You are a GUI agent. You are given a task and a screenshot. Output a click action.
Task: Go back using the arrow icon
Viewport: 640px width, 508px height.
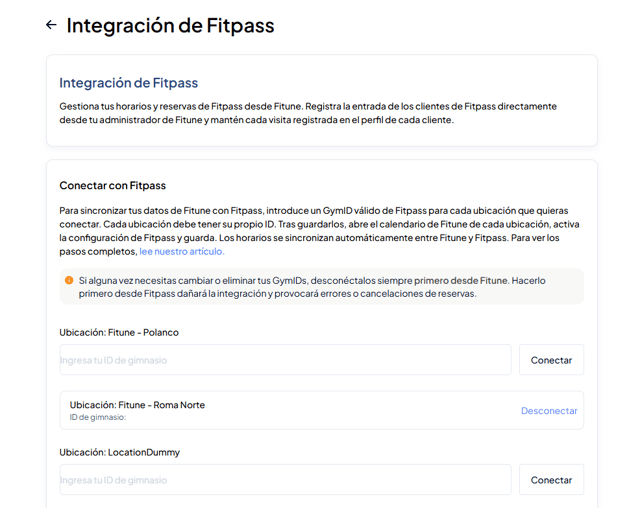tap(51, 25)
